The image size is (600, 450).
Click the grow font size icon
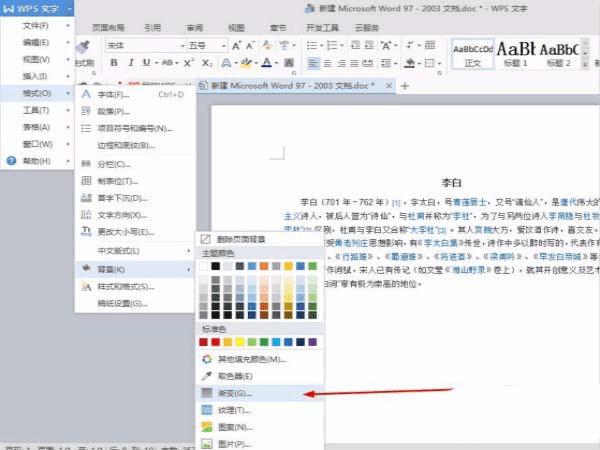[x=237, y=46]
